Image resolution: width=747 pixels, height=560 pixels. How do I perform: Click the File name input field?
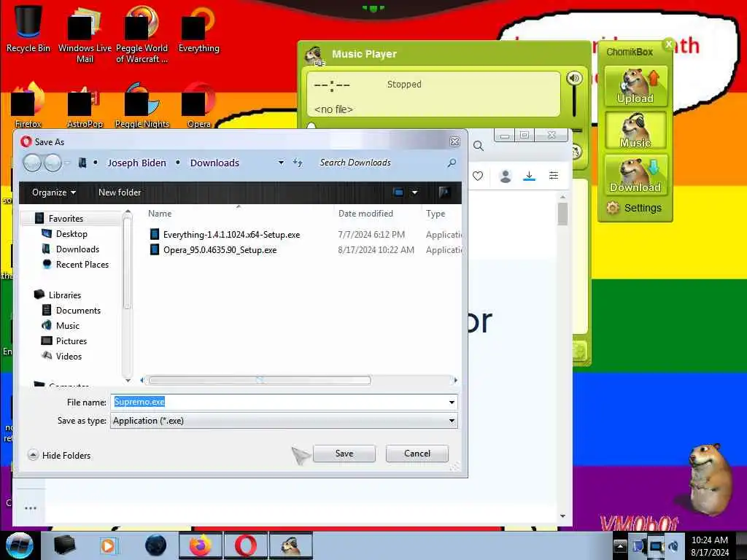[x=279, y=402]
